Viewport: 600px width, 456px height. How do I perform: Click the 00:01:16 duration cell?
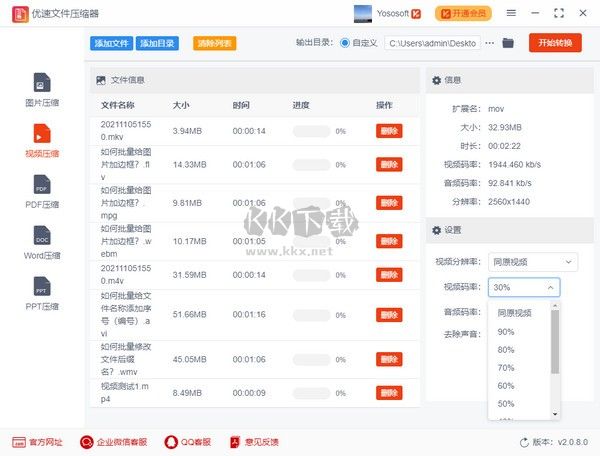pyautogui.click(x=249, y=314)
